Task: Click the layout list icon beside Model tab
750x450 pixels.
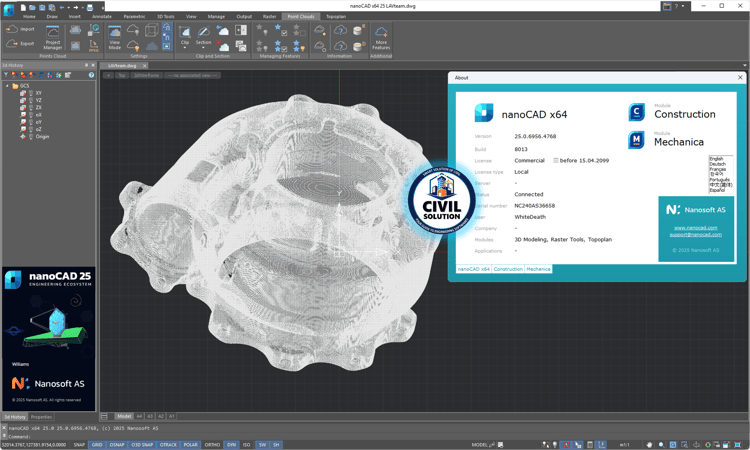Action: [104, 416]
